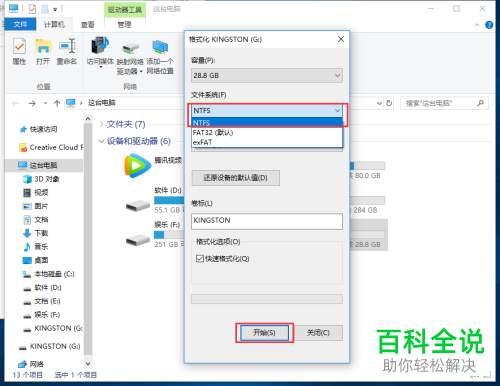Open Quick access (快速访问) in sidebar
The image size is (500, 386).
coord(43,129)
